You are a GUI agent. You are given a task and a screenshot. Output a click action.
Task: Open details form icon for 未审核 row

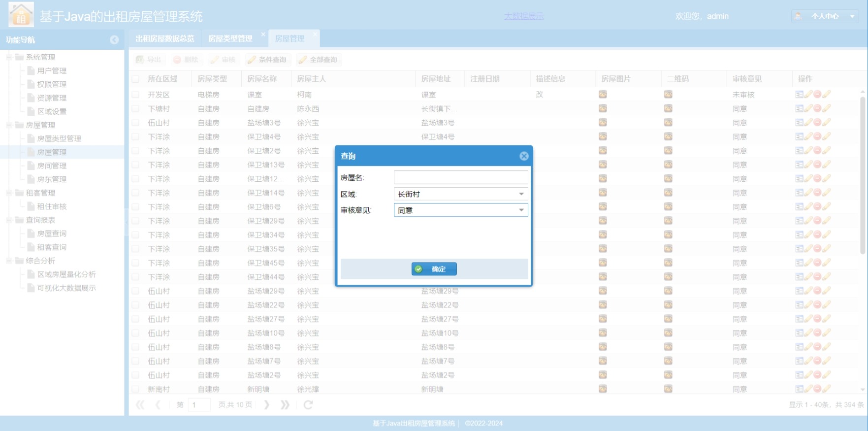pos(799,95)
